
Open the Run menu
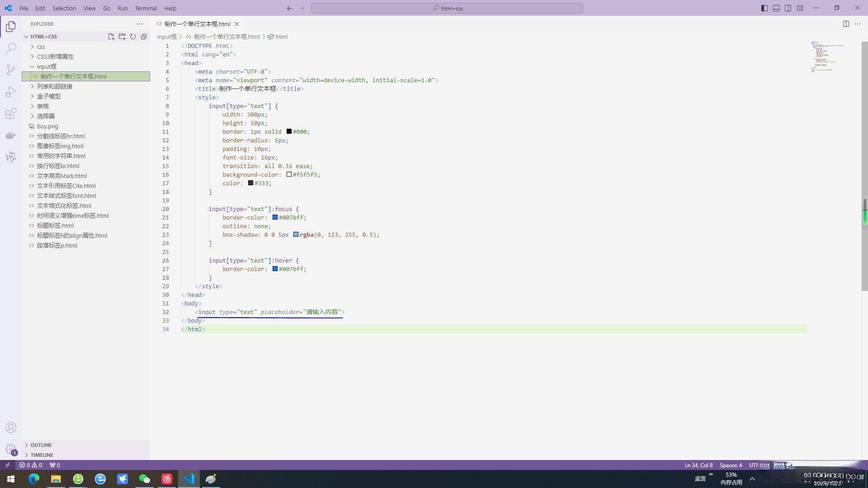123,8
